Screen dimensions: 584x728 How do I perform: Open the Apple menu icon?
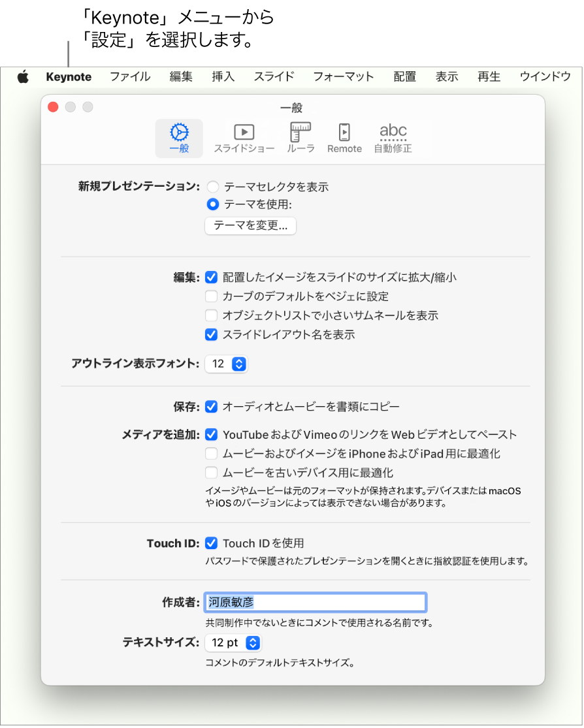(23, 76)
